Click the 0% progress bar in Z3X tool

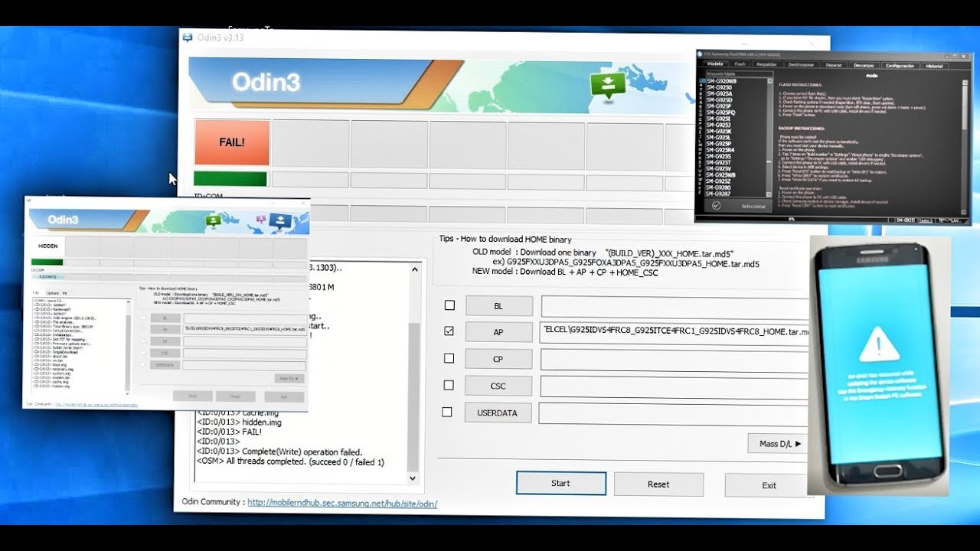792,219
